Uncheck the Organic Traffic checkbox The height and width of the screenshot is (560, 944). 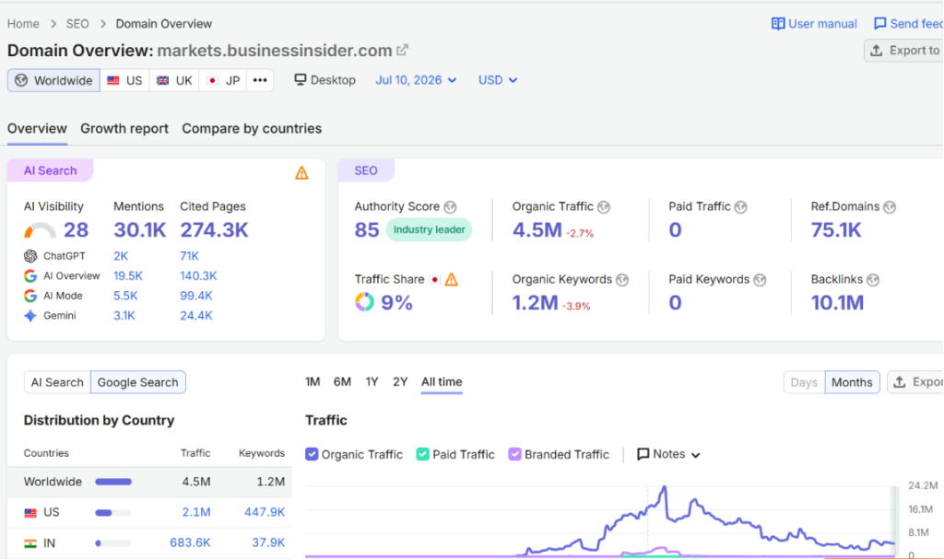click(312, 454)
